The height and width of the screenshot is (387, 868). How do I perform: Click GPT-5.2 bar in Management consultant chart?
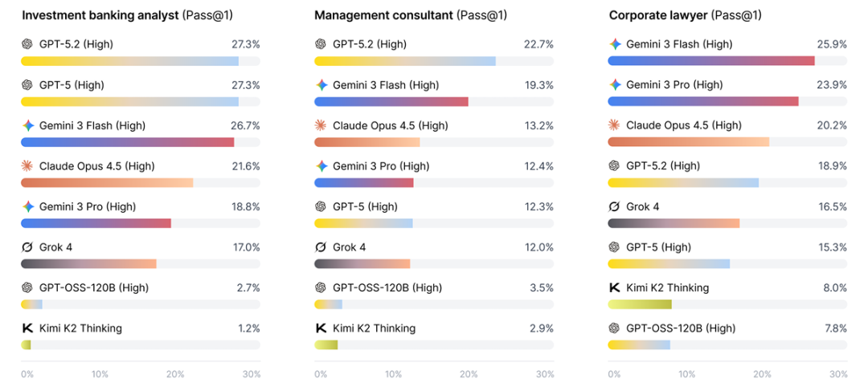[x=404, y=61]
